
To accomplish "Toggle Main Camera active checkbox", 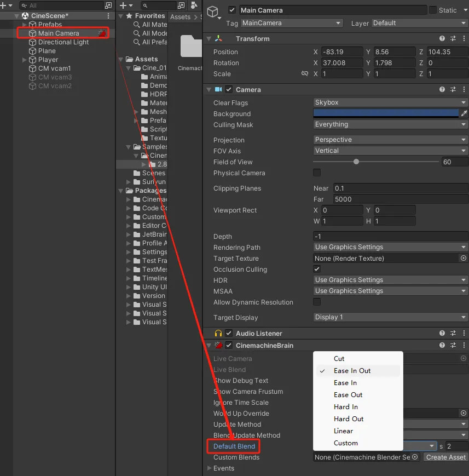I will (x=232, y=10).
